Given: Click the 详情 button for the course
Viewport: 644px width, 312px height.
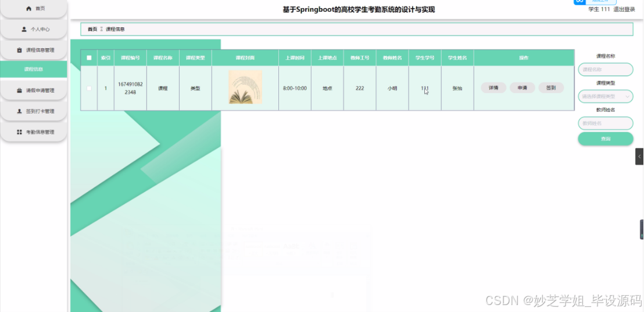Looking at the screenshot, I should pyautogui.click(x=493, y=88).
